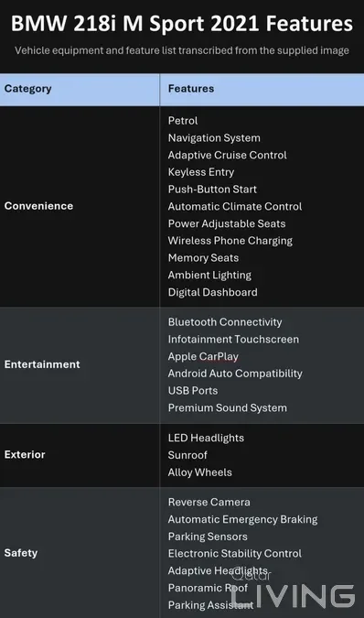This screenshot has width=364, height=618.
Task: Select the Navigation System feature text
Action: click(214, 138)
